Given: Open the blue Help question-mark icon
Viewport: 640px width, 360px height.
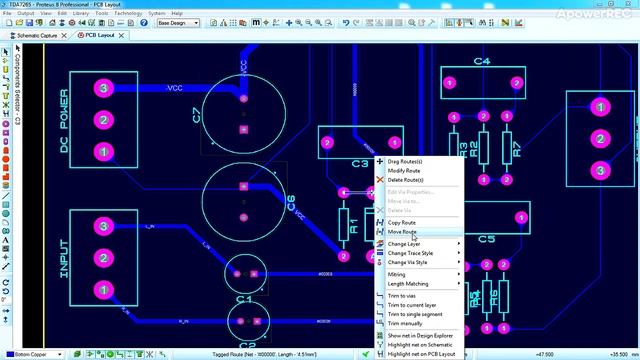Looking at the screenshot, I should [x=144, y=23].
